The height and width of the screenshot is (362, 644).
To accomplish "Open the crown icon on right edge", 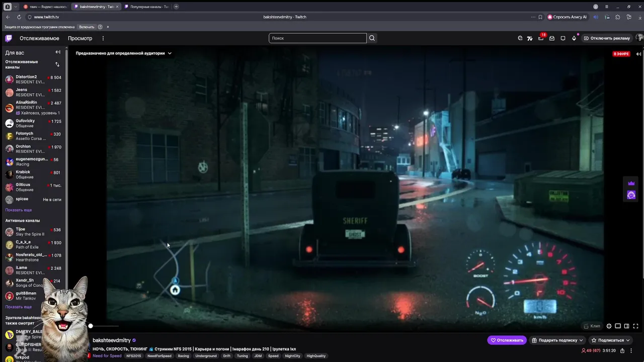I will pyautogui.click(x=631, y=184).
